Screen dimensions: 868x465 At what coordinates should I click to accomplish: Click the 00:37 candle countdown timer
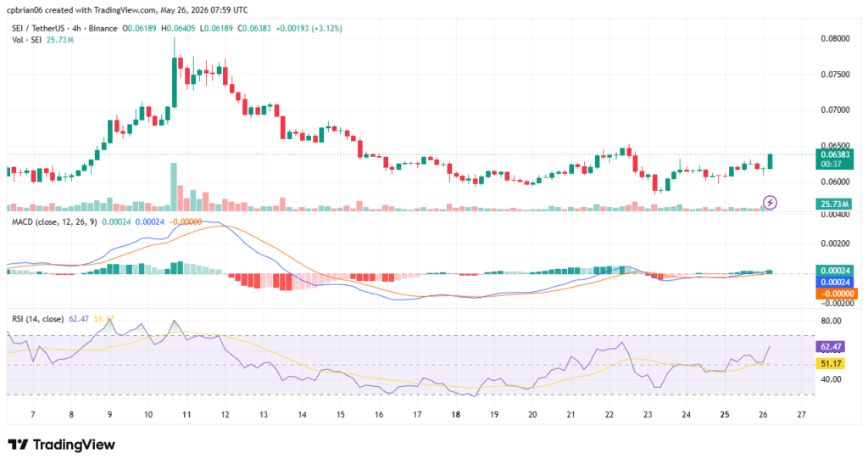point(832,164)
